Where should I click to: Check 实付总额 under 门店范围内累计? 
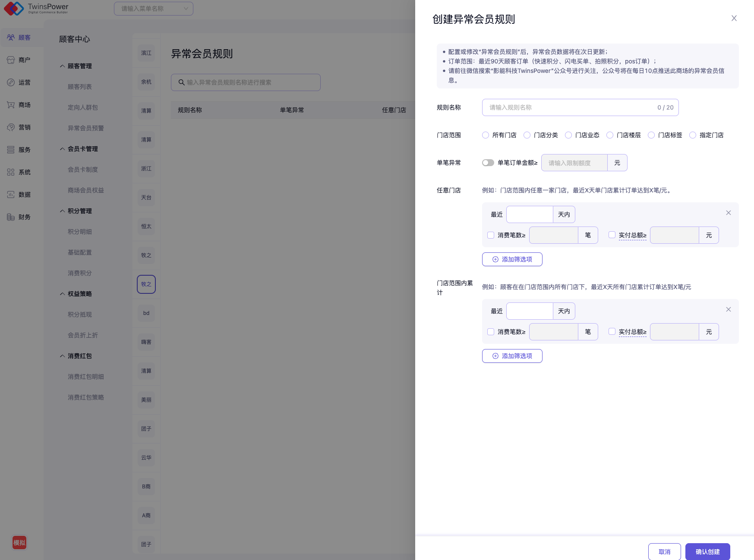[x=612, y=331]
